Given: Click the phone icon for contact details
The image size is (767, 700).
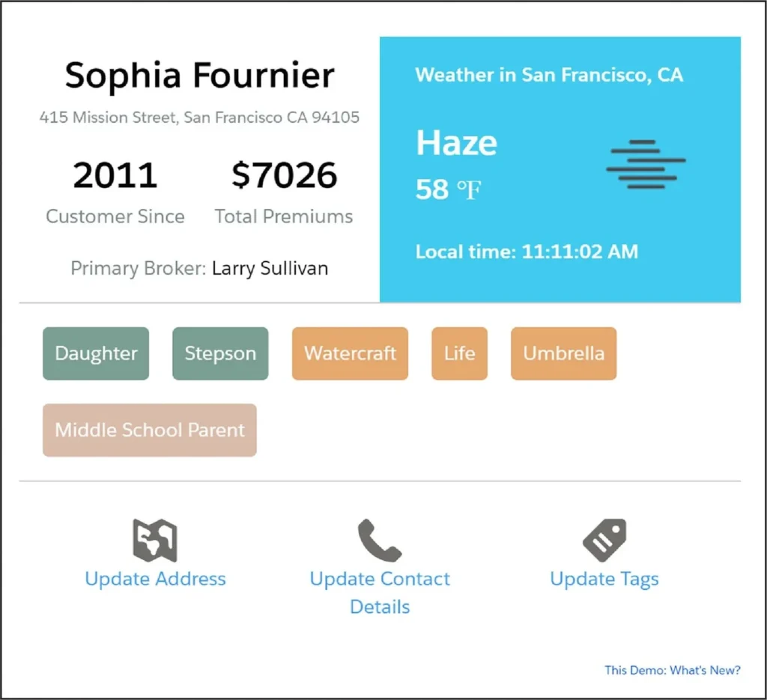Looking at the screenshot, I should click(380, 540).
